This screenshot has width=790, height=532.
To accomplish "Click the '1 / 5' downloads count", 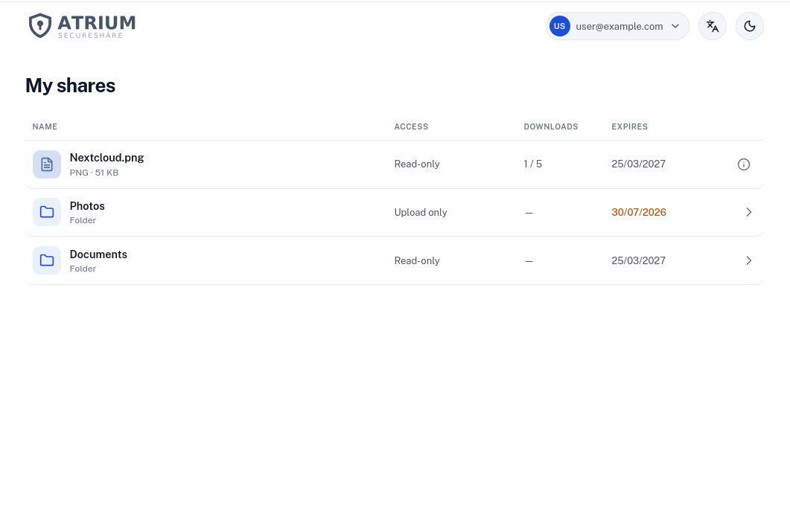I will [532, 164].
